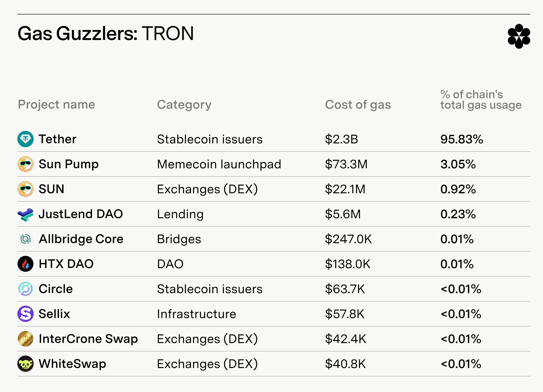Screen dimensions: 543x392
Task: Click the Sun Pump sunglasses icon
Action: (25, 164)
